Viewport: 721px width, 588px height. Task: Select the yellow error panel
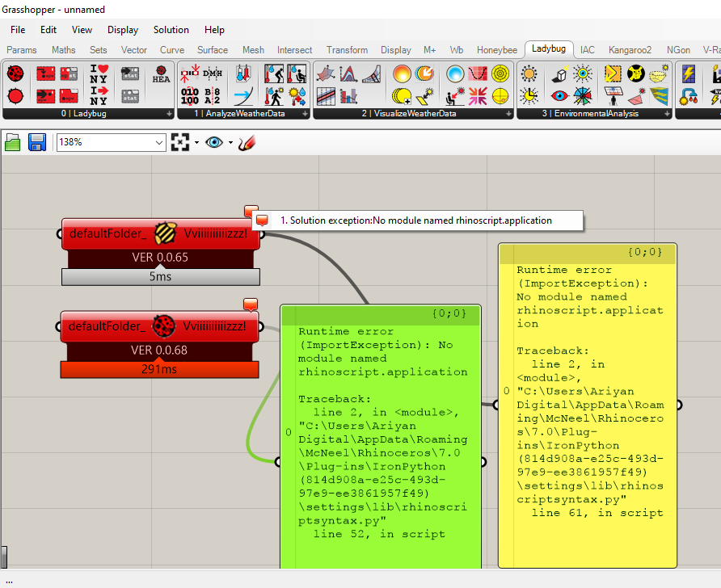point(588,405)
